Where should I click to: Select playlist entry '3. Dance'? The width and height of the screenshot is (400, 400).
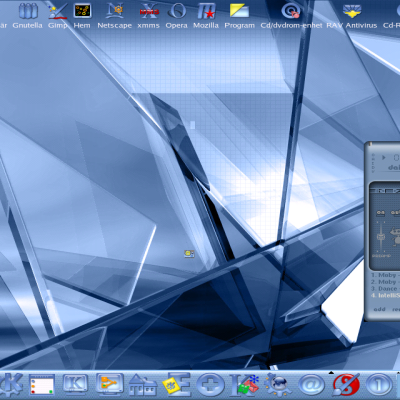tap(384, 289)
